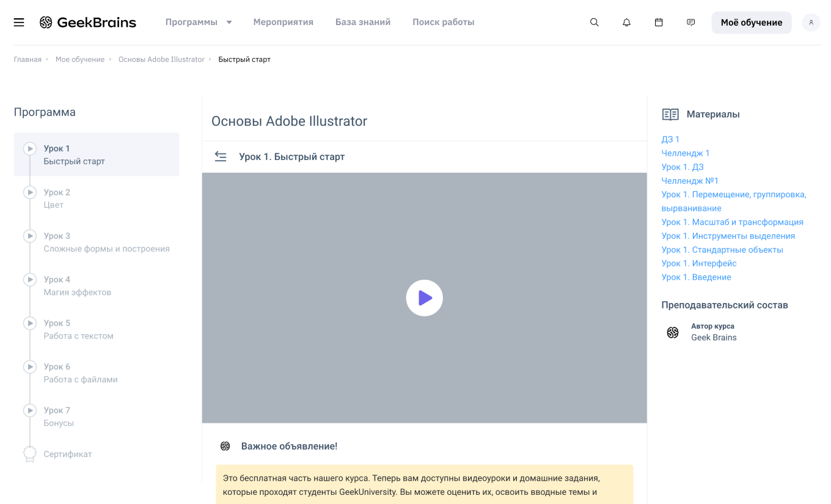
Task: Click the play icon for Урок 4
Action: 30,279
